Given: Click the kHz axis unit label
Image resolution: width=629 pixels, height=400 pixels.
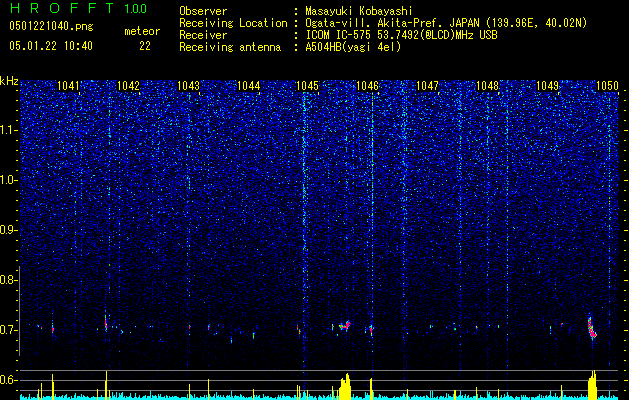Looking at the screenshot, I should pos(9,81).
